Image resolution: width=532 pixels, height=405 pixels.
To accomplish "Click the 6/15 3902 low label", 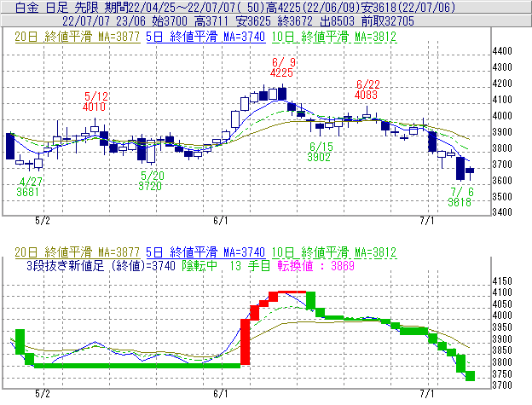I will coord(321,152).
